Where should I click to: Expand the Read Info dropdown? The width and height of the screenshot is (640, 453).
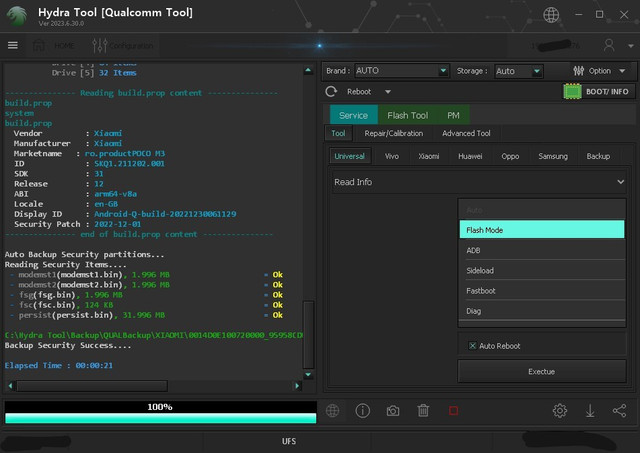coord(479,182)
